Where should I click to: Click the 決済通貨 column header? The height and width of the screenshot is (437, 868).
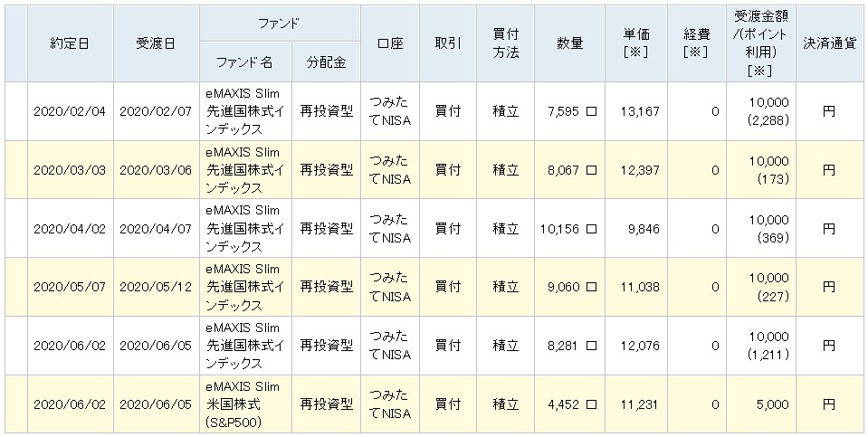830,43
